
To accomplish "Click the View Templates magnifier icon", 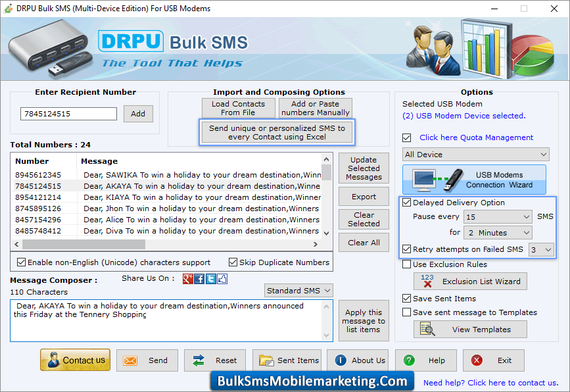I will 427,329.
